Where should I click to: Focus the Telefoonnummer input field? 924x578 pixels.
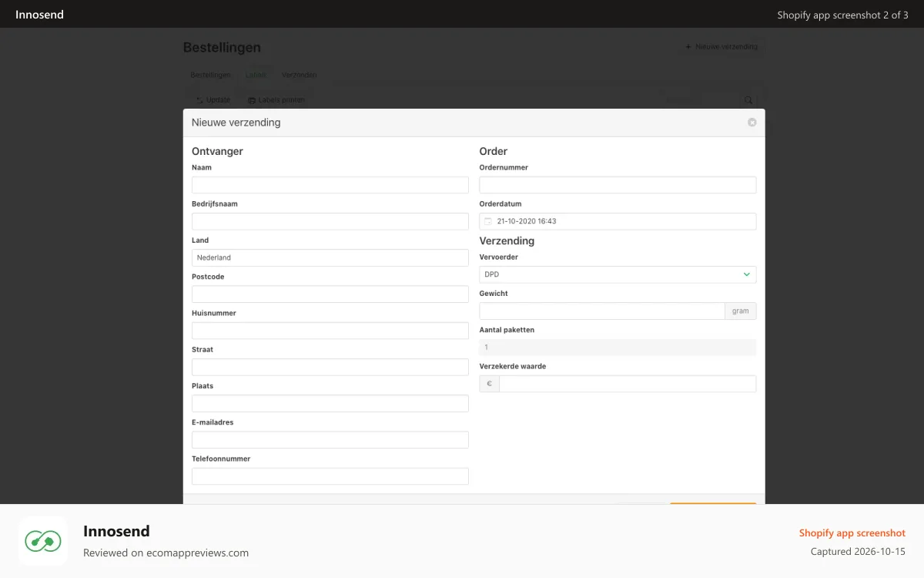(x=330, y=476)
